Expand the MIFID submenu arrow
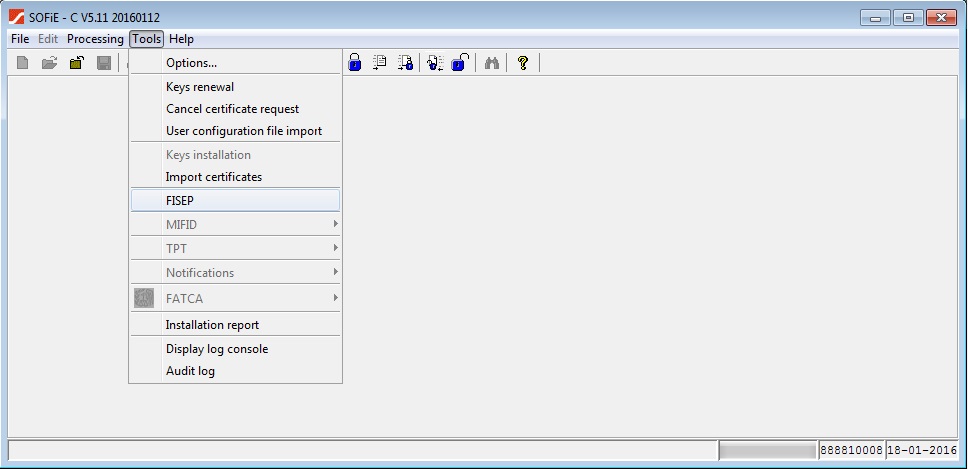This screenshot has width=968, height=469. [335, 224]
